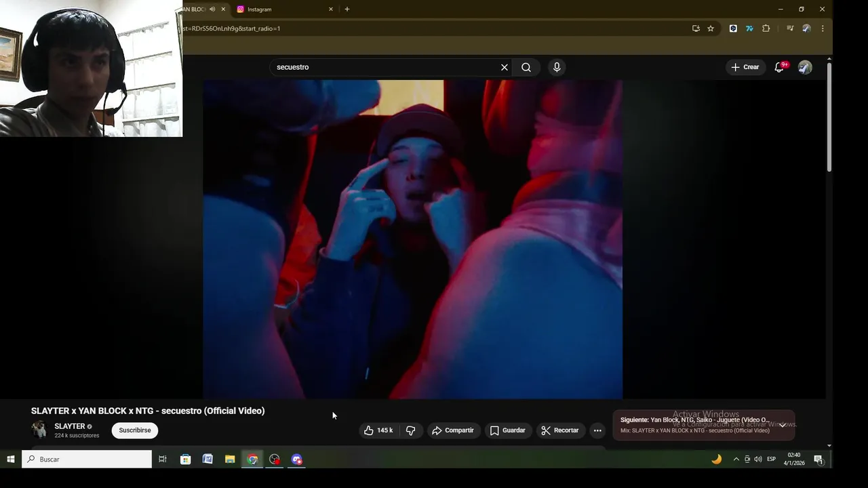Click the Siguiente: Yan Block next-video text
The height and width of the screenshot is (488, 868).
click(694, 420)
